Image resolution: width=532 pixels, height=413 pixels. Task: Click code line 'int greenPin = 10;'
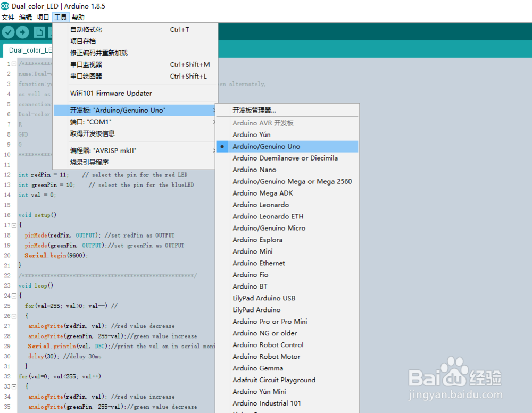[47, 185]
